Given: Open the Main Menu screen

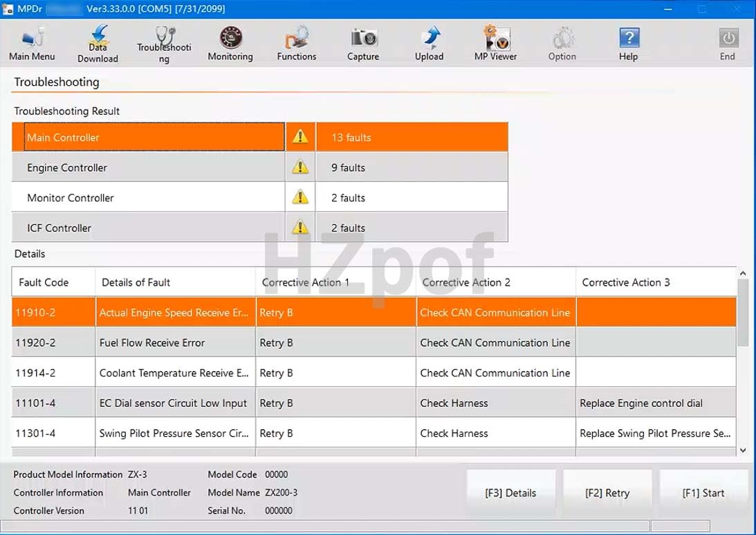Looking at the screenshot, I should [x=31, y=43].
